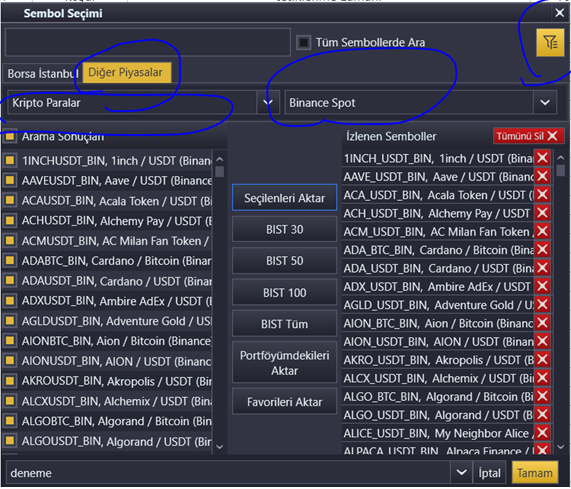The image size is (571, 489).
Task: Click Portföyümdekileri Aktar button
Action: (x=284, y=363)
